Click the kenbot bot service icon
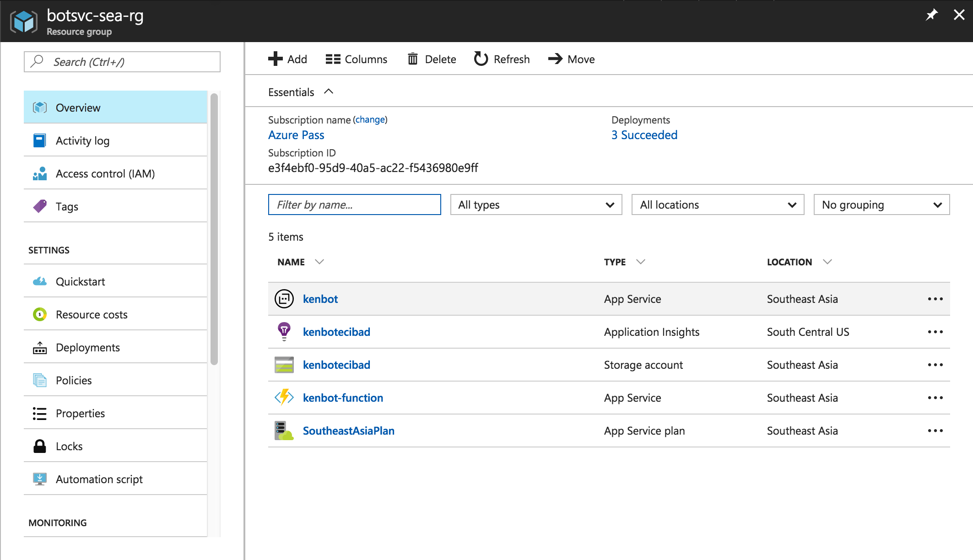973x560 pixels. (x=284, y=299)
